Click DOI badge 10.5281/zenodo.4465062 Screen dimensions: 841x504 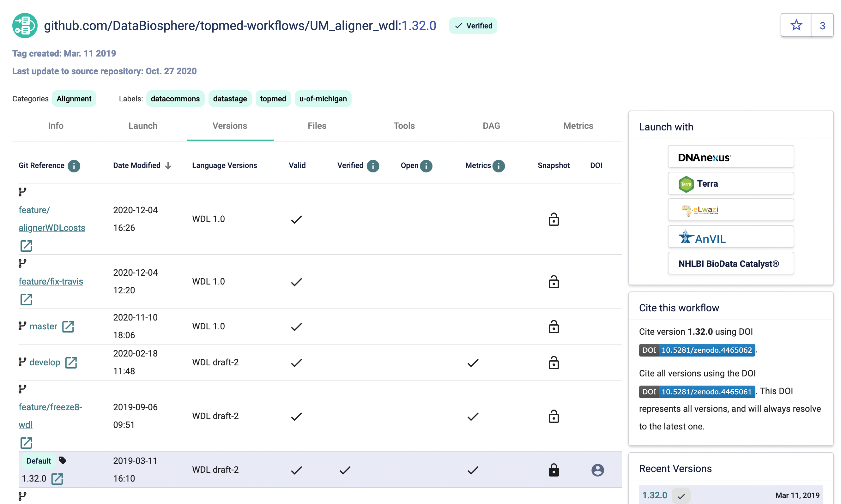coord(697,350)
